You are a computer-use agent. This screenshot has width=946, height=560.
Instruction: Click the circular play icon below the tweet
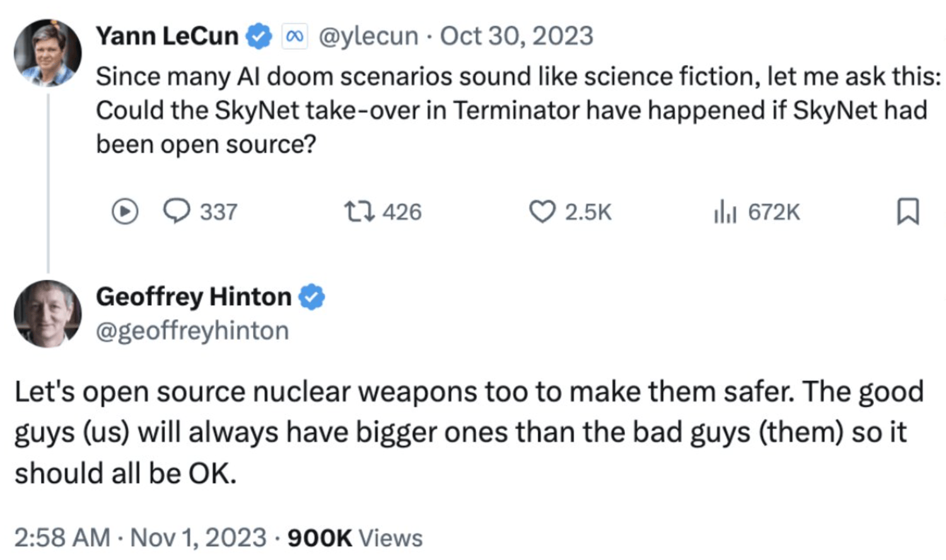point(126,212)
